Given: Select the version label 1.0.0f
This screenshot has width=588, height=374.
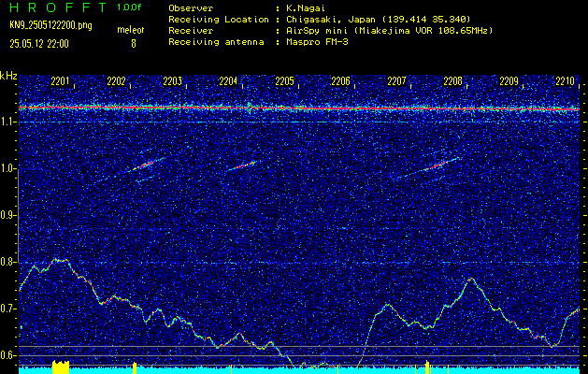Looking at the screenshot, I should tap(129, 7).
